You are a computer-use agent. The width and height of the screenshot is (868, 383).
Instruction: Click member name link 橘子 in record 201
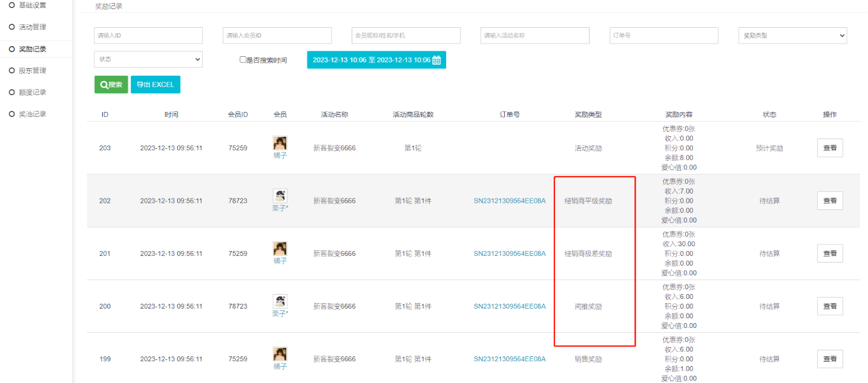point(280,261)
